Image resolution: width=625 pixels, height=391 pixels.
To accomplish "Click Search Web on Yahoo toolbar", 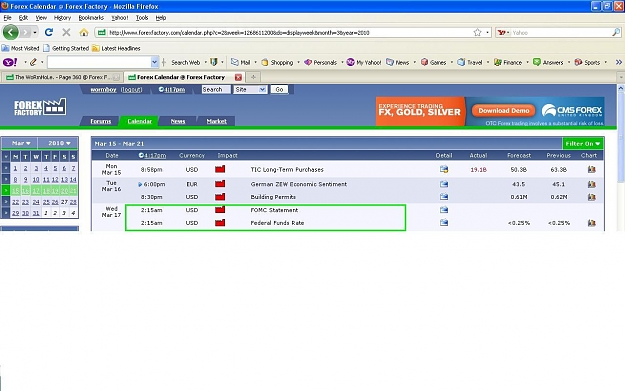I will coord(185,62).
